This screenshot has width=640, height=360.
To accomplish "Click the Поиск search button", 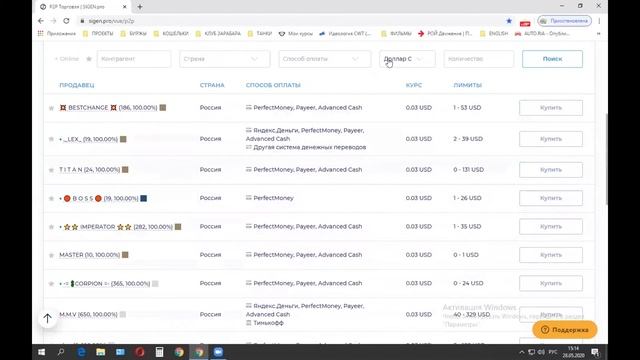I will pos(552,59).
